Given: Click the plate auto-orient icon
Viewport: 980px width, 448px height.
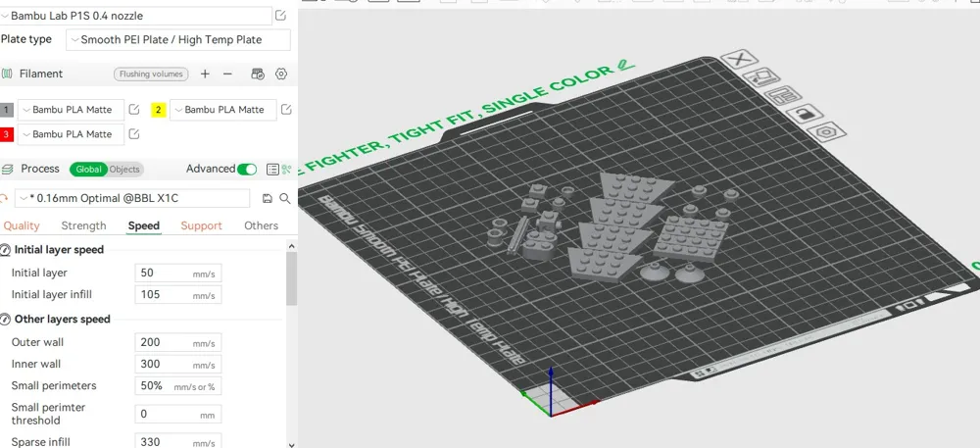Looking at the screenshot, I should point(761,77).
